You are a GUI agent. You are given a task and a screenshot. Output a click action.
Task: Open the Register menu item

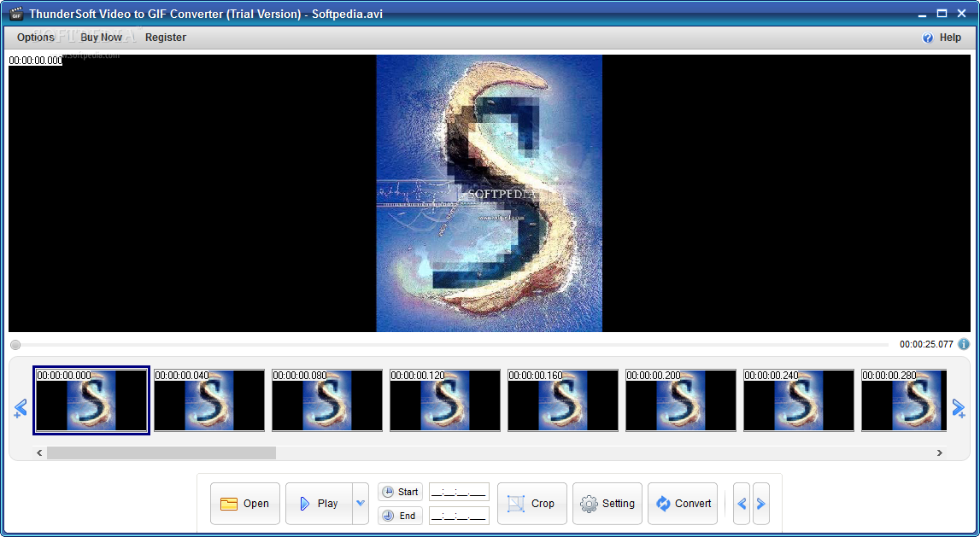tap(165, 38)
